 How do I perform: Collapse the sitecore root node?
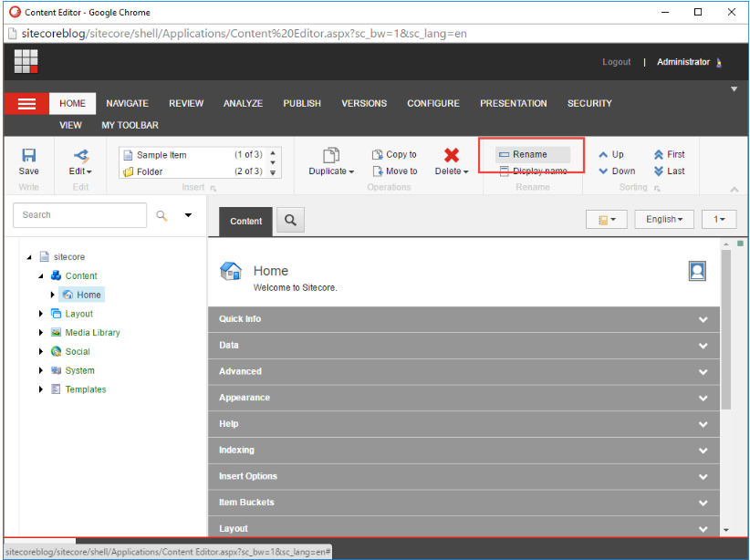[x=29, y=257]
